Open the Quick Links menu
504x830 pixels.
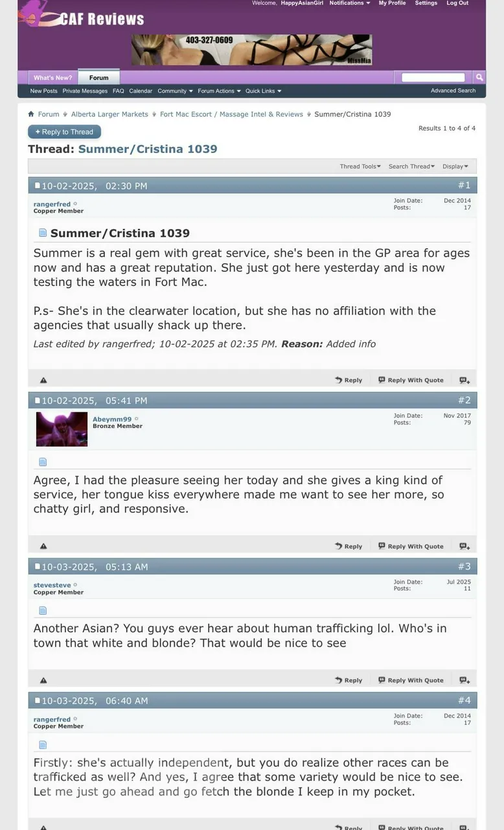pos(263,91)
